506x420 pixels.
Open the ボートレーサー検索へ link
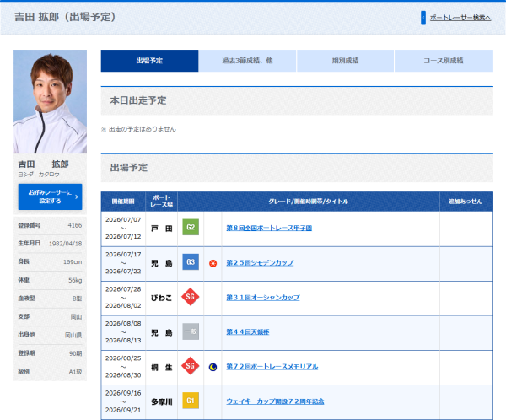tap(460, 18)
